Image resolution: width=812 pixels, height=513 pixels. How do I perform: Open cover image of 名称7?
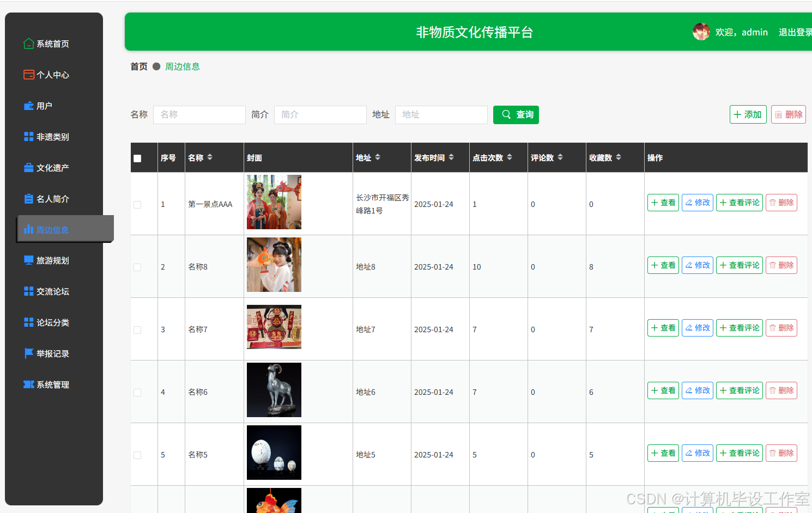(x=274, y=327)
